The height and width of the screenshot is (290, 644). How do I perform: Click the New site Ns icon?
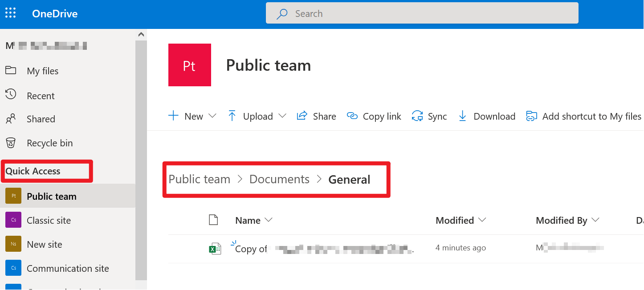point(13,244)
